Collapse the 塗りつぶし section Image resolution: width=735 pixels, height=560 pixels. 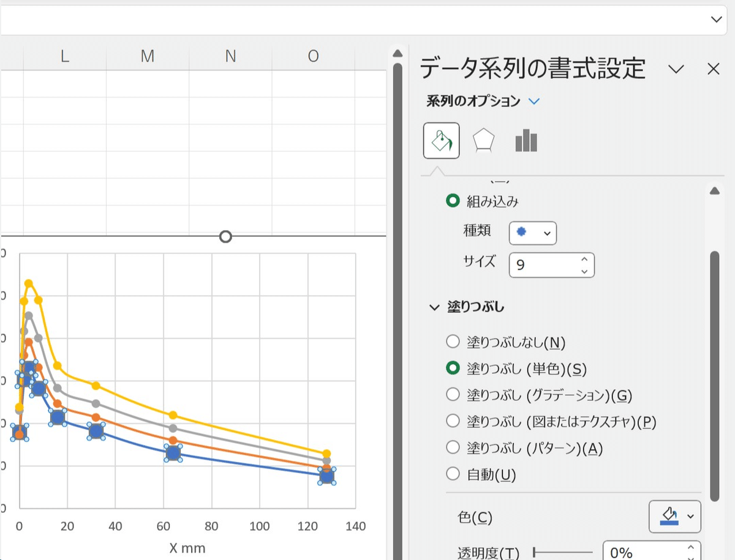pos(434,308)
